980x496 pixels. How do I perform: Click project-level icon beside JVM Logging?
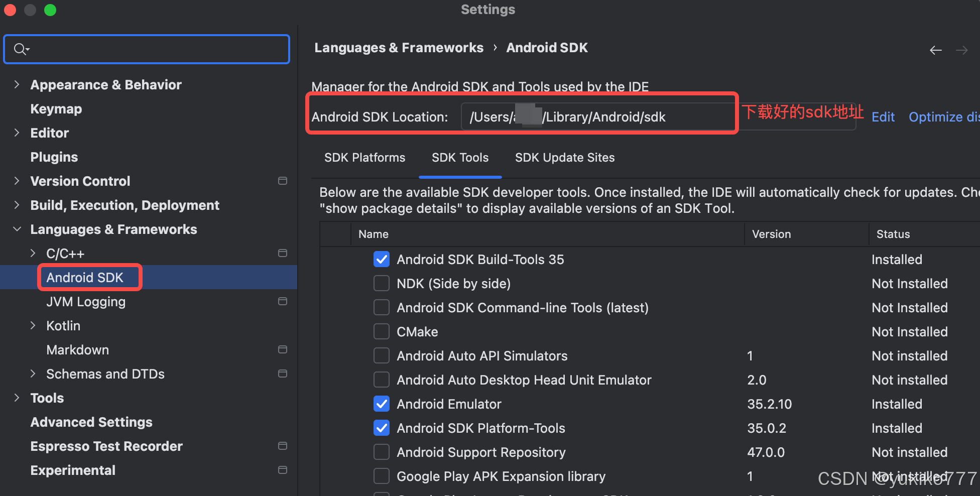[283, 301]
